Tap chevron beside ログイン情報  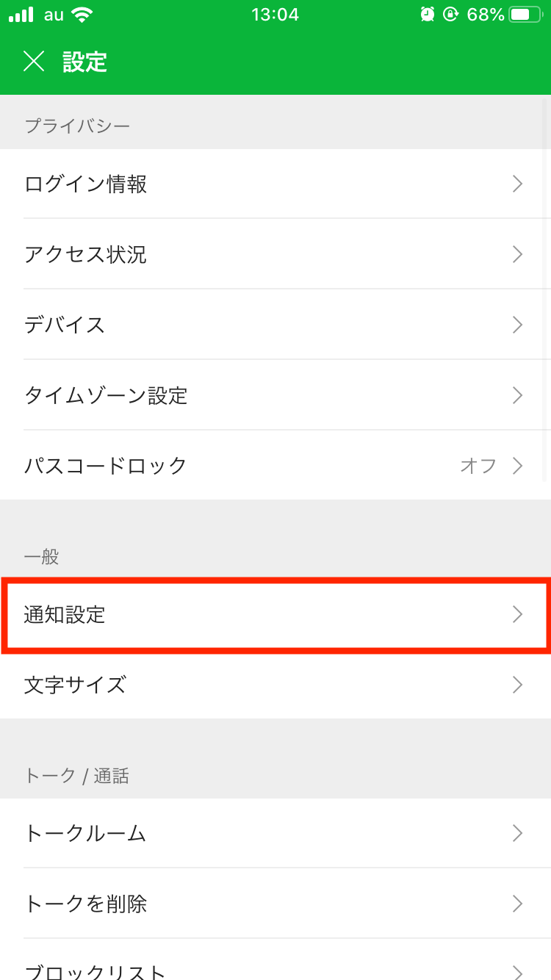[x=518, y=184]
